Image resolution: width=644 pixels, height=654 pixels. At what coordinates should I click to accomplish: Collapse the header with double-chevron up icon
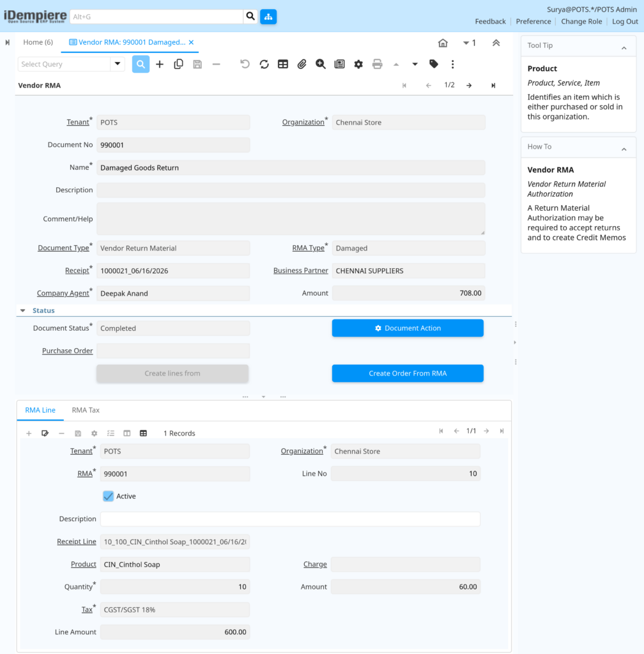click(496, 43)
